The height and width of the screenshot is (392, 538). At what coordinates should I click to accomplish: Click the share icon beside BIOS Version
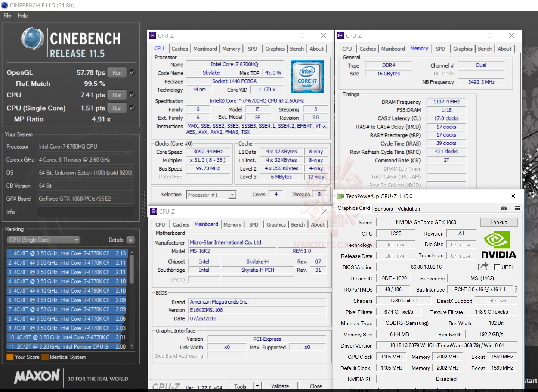click(483, 267)
